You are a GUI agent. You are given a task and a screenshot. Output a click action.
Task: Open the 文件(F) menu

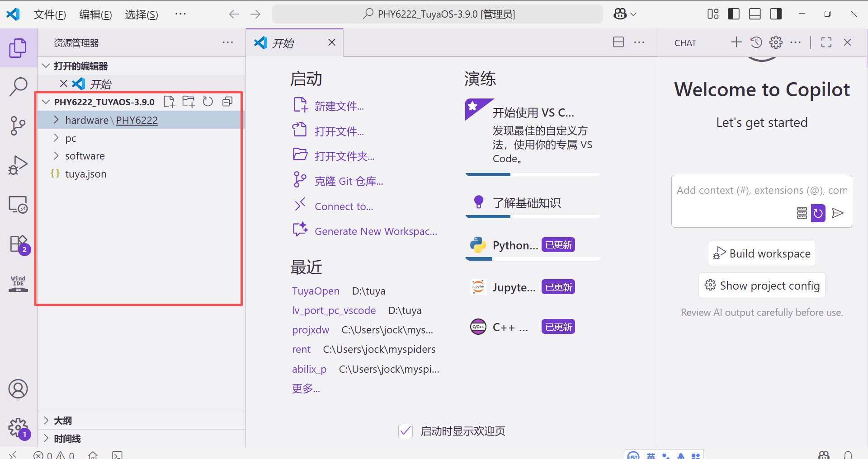click(x=50, y=14)
